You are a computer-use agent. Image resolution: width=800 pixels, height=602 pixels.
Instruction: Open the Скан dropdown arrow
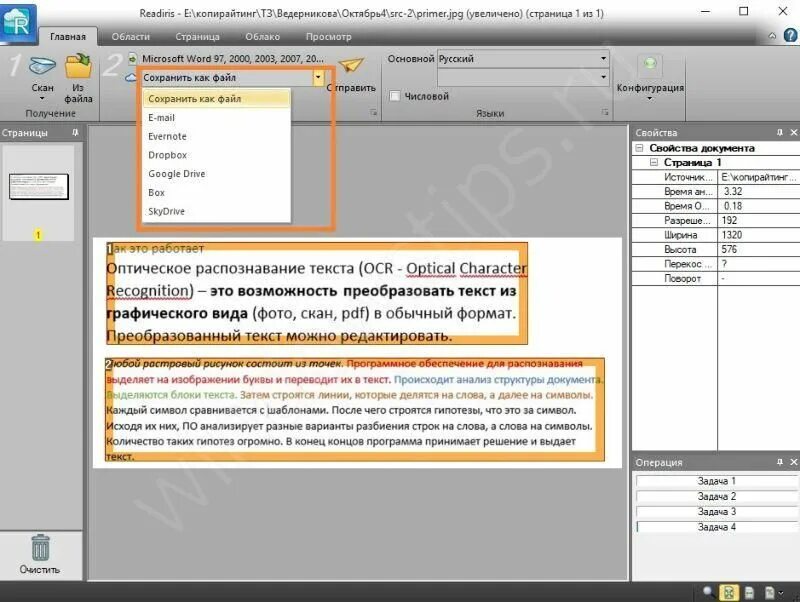(x=42, y=99)
